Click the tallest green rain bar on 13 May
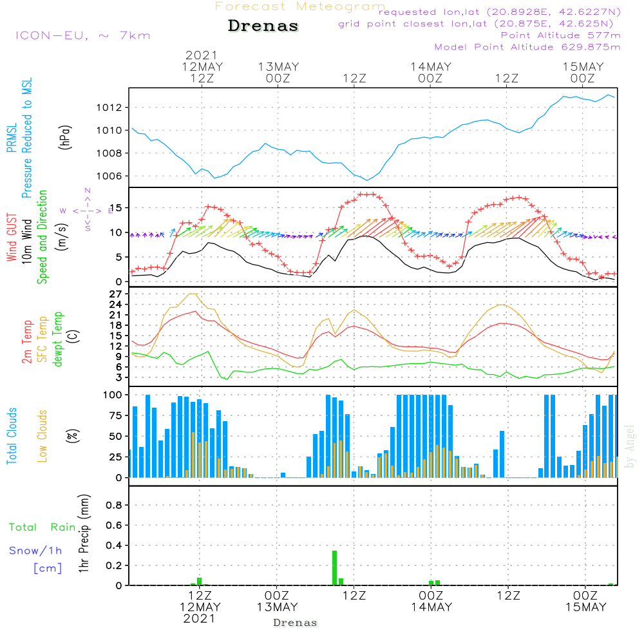 point(335,568)
